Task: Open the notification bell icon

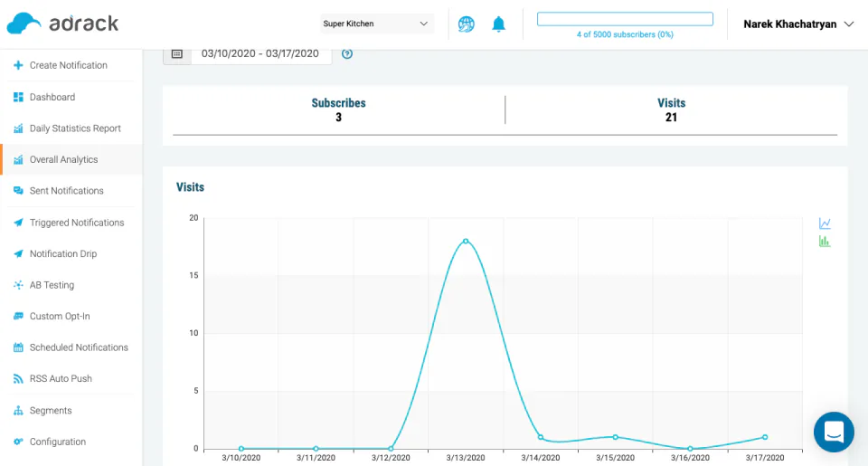Action: (499, 24)
